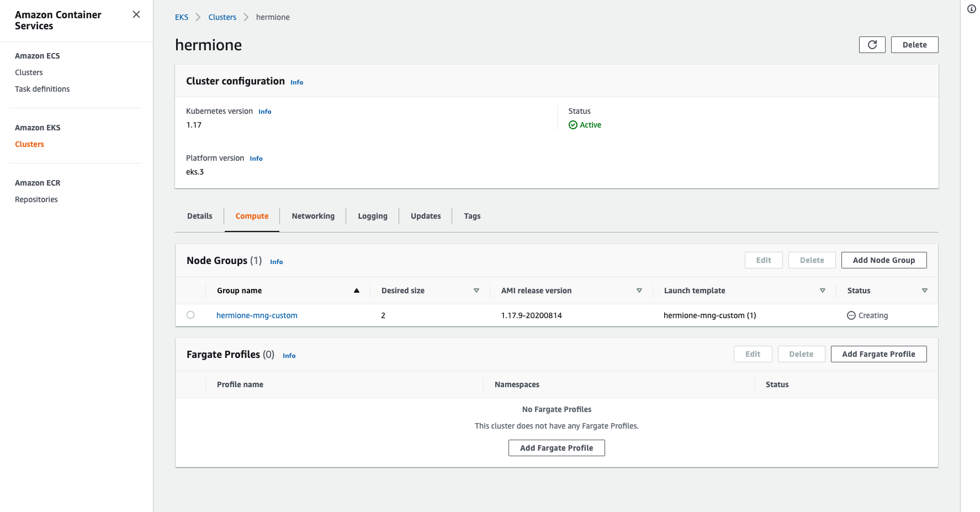The height and width of the screenshot is (512, 980).
Task: Click desired size value 2
Action: [x=383, y=315]
